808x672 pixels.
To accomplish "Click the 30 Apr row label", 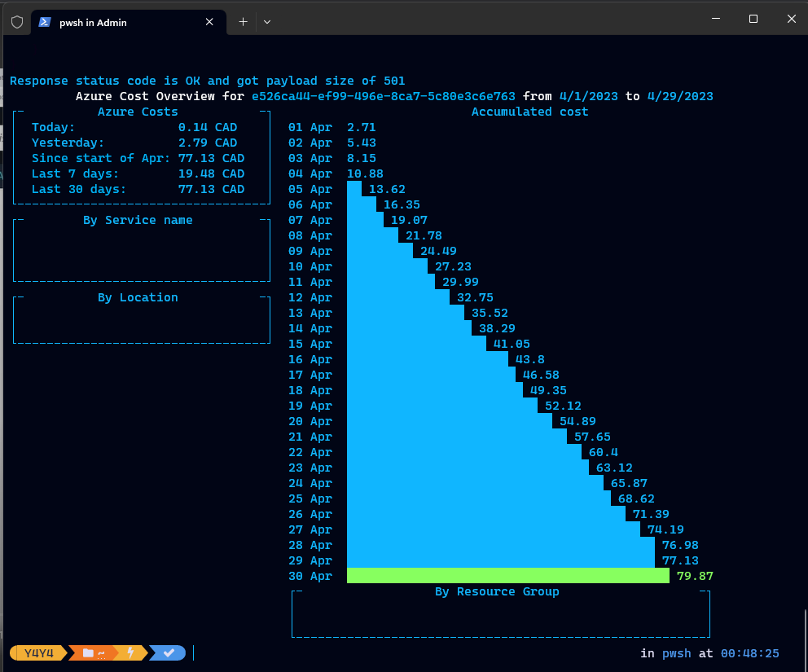I will [310, 576].
